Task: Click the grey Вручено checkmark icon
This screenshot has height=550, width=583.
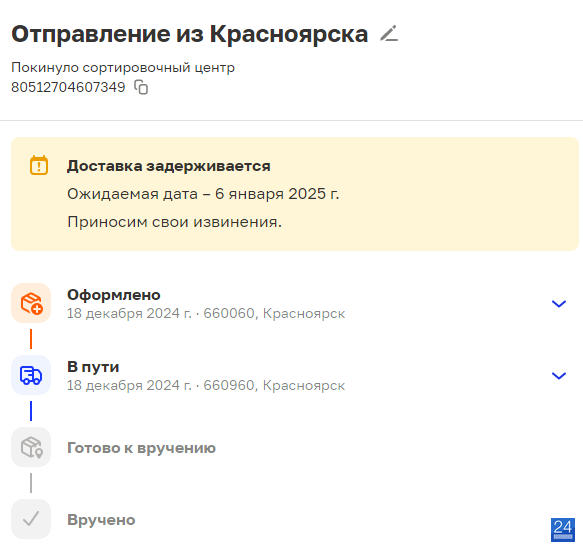Action: click(31, 519)
